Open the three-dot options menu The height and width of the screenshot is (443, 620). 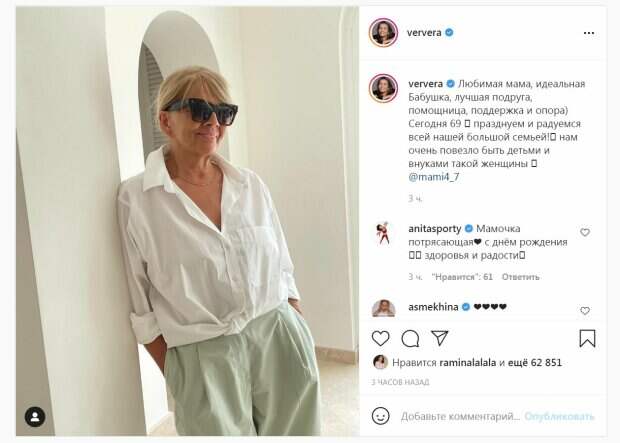click(589, 33)
